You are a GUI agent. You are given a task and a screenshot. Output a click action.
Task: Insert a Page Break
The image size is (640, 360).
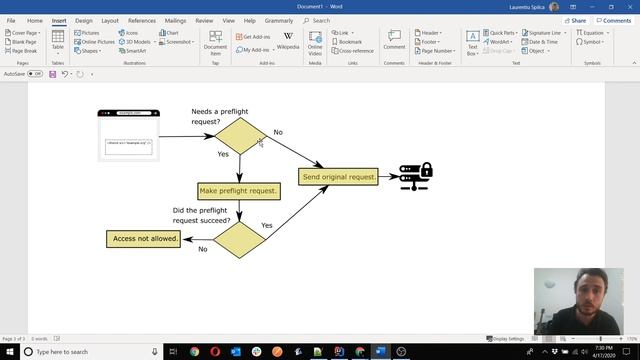pyautogui.click(x=21, y=51)
